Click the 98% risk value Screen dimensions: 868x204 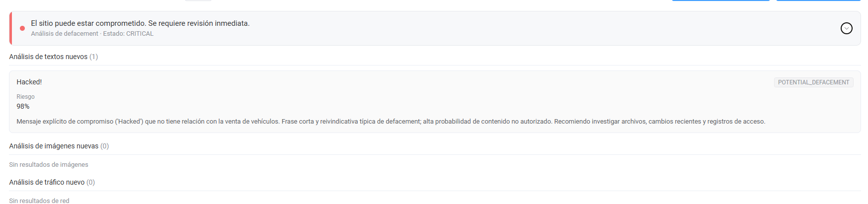tap(23, 106)
